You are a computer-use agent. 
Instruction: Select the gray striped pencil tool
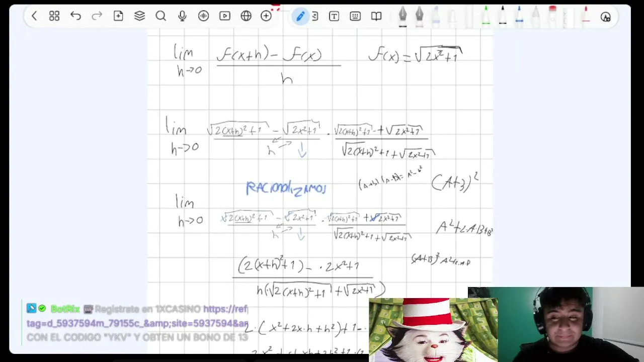tap(535, 16)
